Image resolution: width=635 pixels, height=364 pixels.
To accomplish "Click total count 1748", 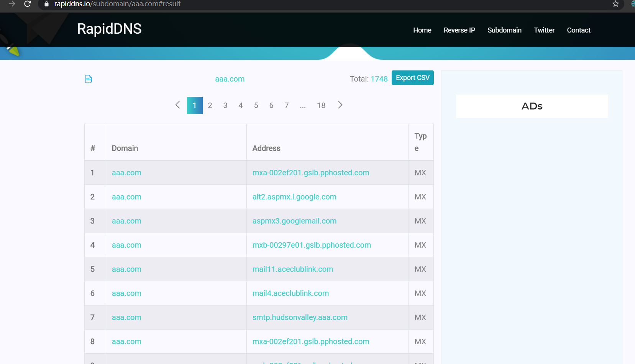I will 379,79.
